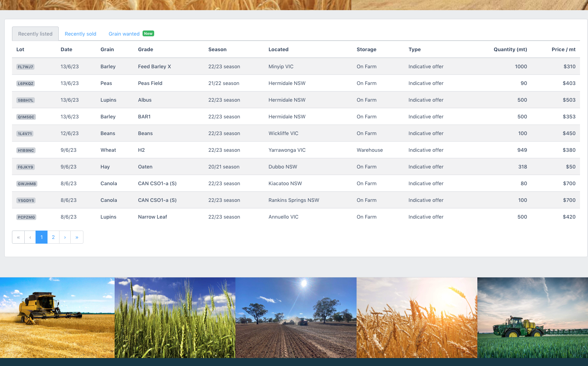Click the green New badge
Image resolution: width=588 pixels, height=366 pixels.
click(x=148, y=33)
